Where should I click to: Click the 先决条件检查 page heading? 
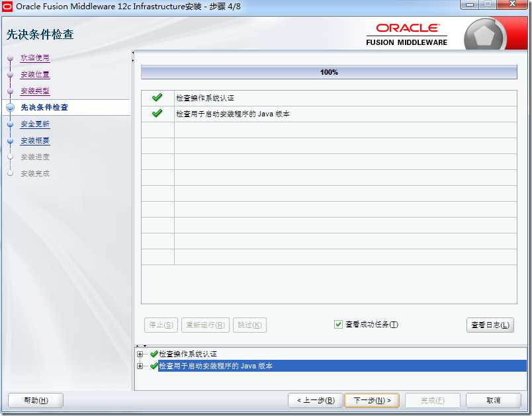pos(40,34)
